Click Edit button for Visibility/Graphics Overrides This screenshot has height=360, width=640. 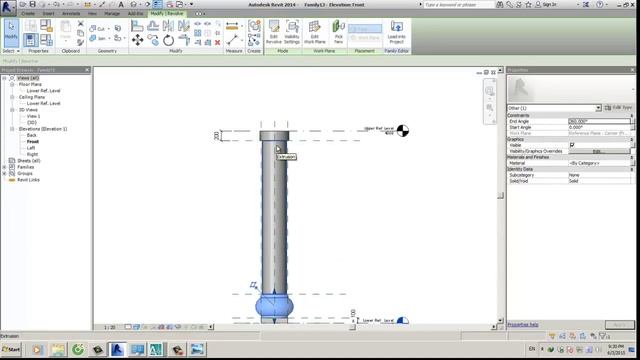pos(599,151)
